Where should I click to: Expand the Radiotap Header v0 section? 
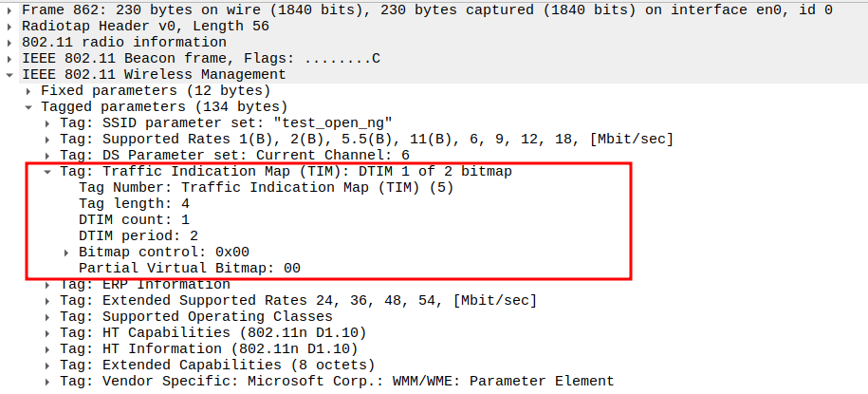(10, 26)
